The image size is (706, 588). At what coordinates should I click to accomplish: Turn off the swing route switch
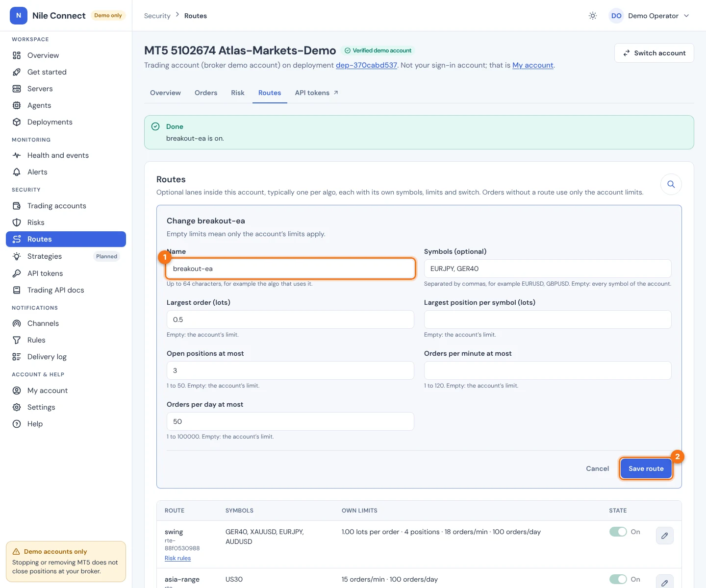pyautogui.click(x=618, y=532)
